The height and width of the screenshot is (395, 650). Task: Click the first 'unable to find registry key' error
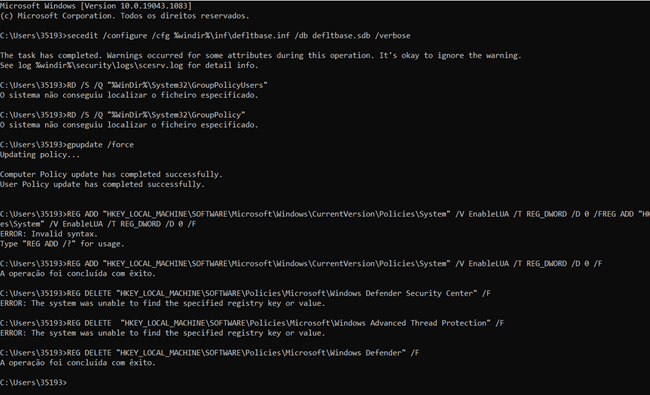(x=162, y=303)
